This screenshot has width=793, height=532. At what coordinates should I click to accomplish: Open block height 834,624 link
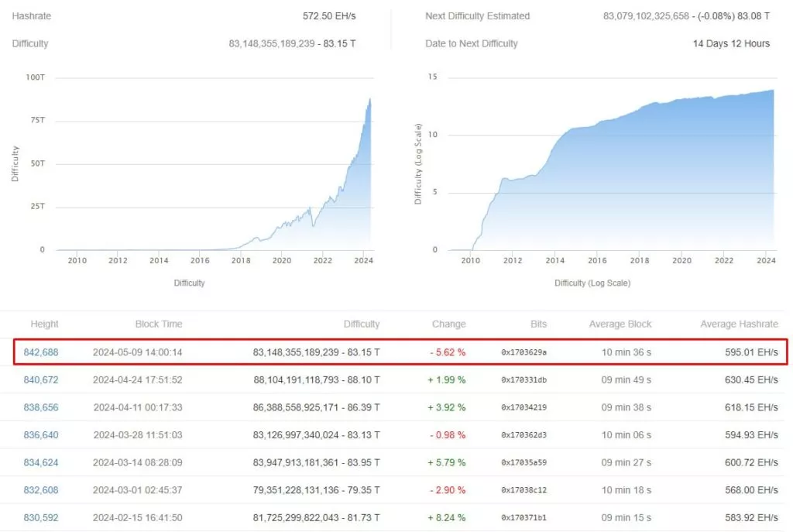(x=41, y=462)
